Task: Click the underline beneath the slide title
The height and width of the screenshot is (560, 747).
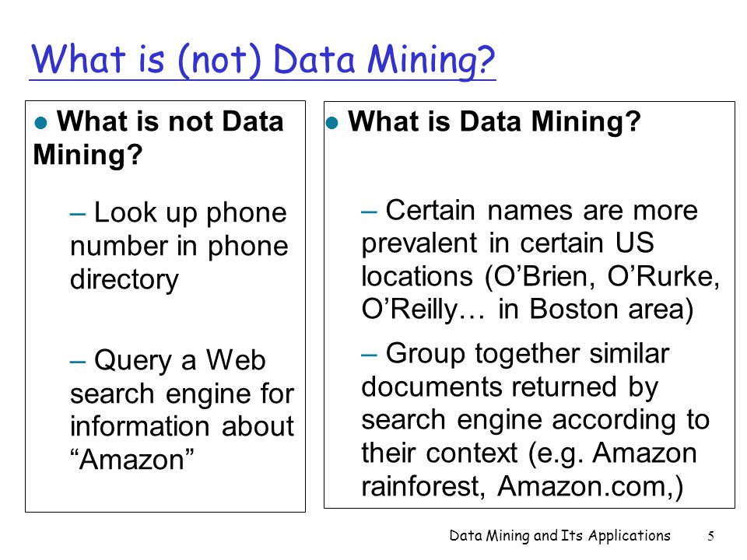Action: point(262,79)
